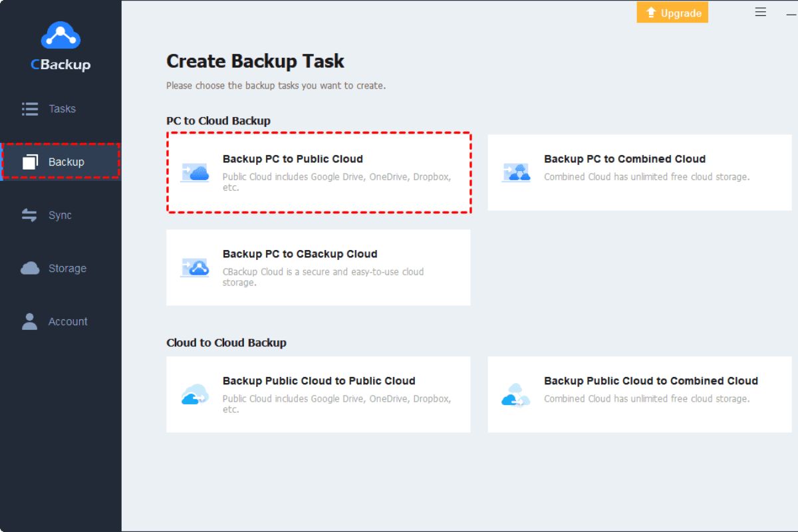Click 'Please choose the backup tasks' text
798x532 pixels.
pos(276,86)
